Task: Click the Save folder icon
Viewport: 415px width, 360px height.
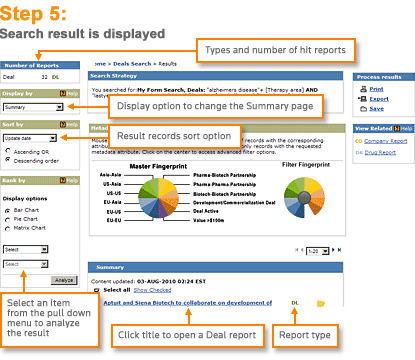Action: click(x=363, y=109)
